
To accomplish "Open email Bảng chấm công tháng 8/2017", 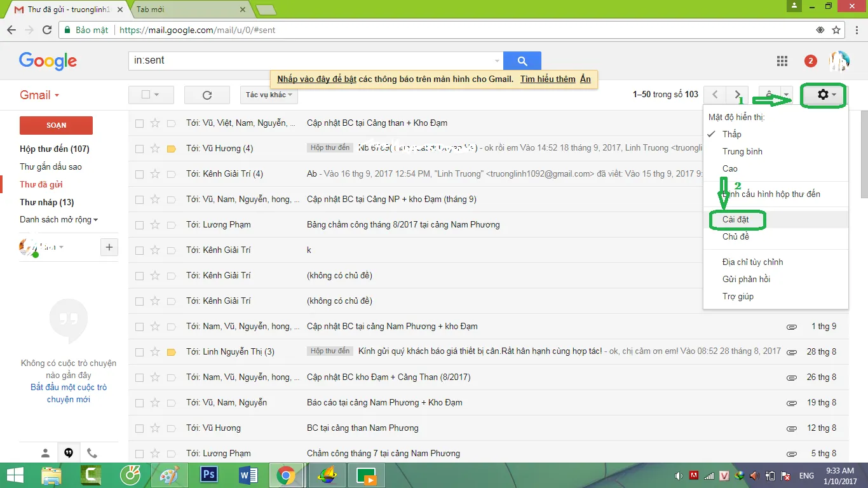I will (403, 225).
